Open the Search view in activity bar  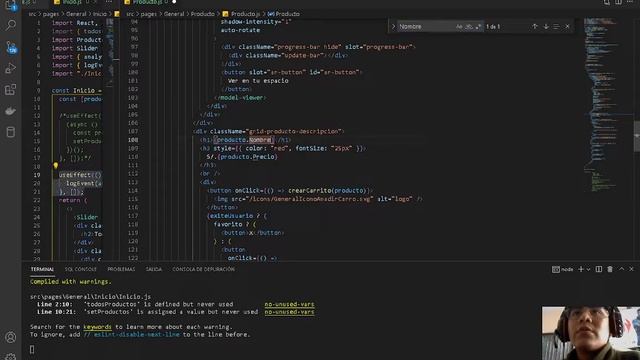tap(11, 25)
